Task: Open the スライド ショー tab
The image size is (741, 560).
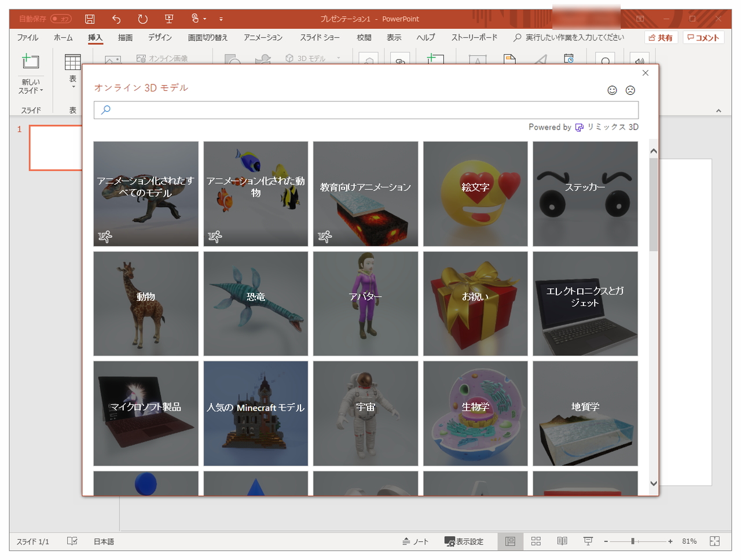Action: (x=320, y=38)
